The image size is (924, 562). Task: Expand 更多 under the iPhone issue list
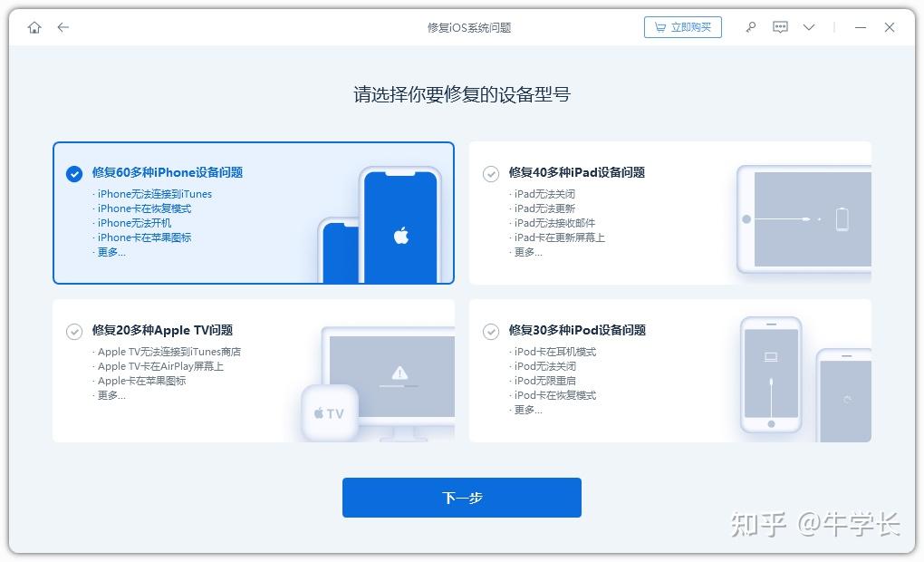(x=110, y=252)
